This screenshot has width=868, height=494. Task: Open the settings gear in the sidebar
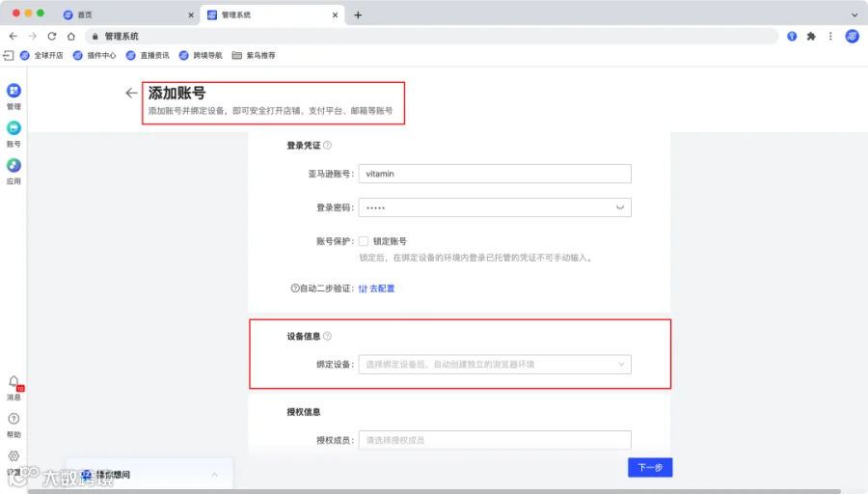pos(14,456)
